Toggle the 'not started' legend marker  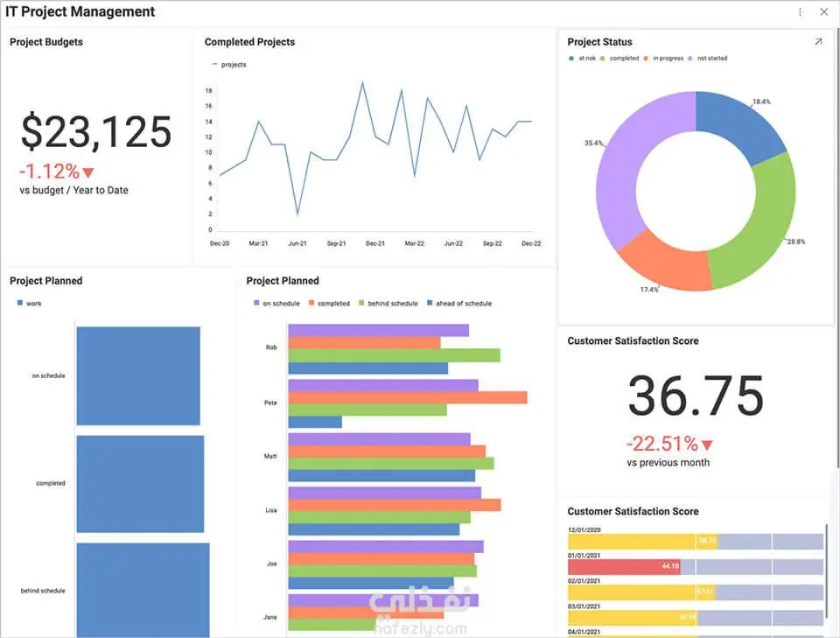690,59
